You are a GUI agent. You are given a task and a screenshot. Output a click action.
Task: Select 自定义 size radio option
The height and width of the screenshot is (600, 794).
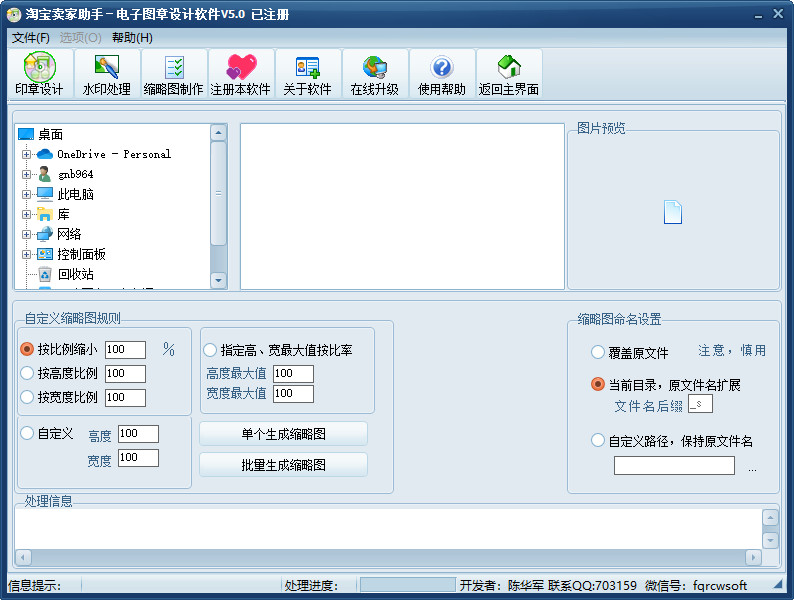pos(27,433)
